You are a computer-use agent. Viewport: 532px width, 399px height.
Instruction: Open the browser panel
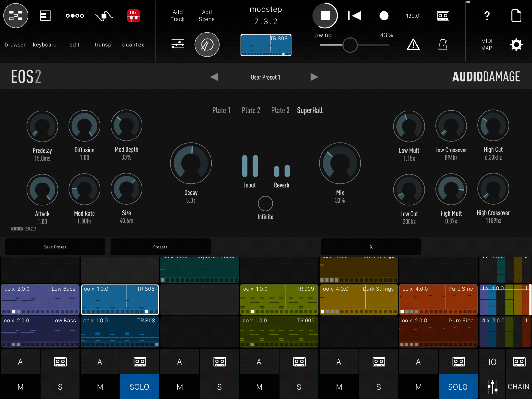[15, 44]
